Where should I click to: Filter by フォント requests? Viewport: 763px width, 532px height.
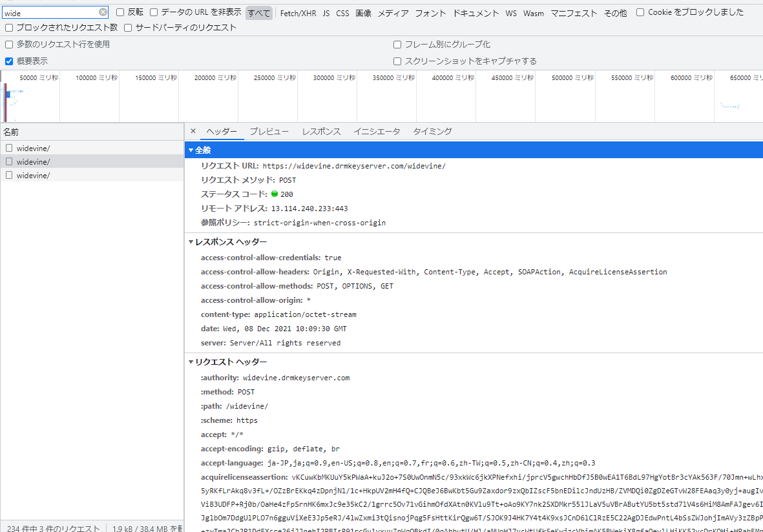coord(430,13)
